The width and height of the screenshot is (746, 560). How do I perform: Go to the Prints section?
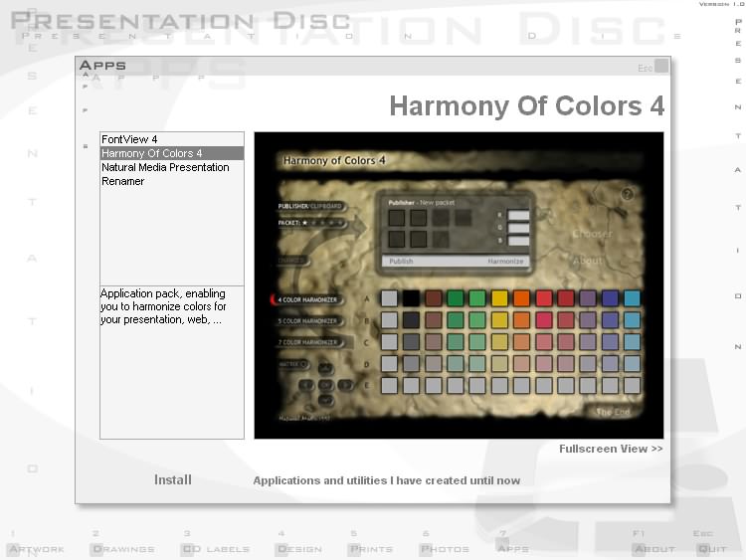371,549
